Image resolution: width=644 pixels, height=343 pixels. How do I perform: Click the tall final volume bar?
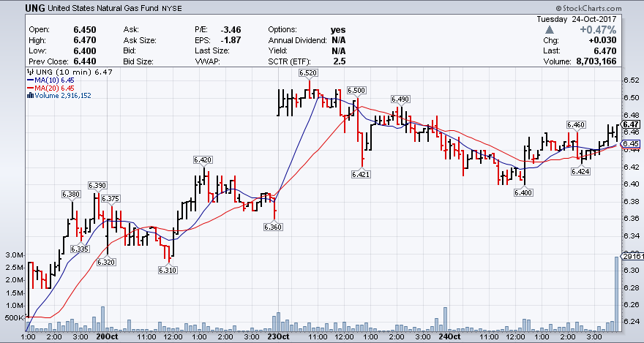point(616,293)
